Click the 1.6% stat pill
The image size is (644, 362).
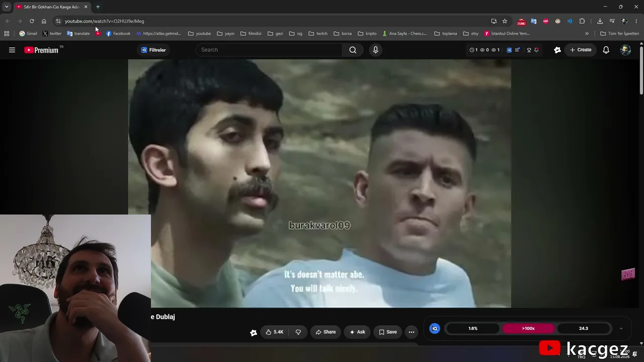[473, 328]
